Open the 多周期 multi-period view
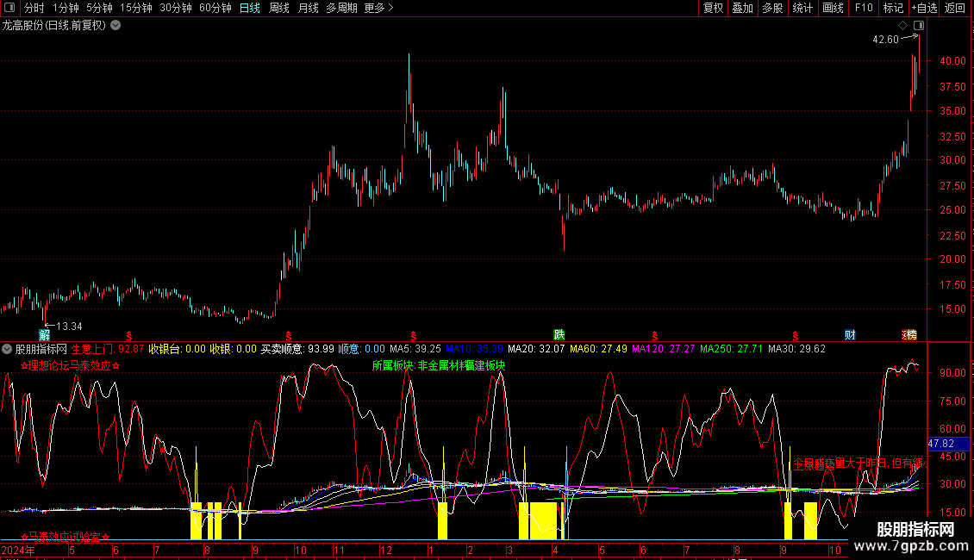 tap(341, 8)
